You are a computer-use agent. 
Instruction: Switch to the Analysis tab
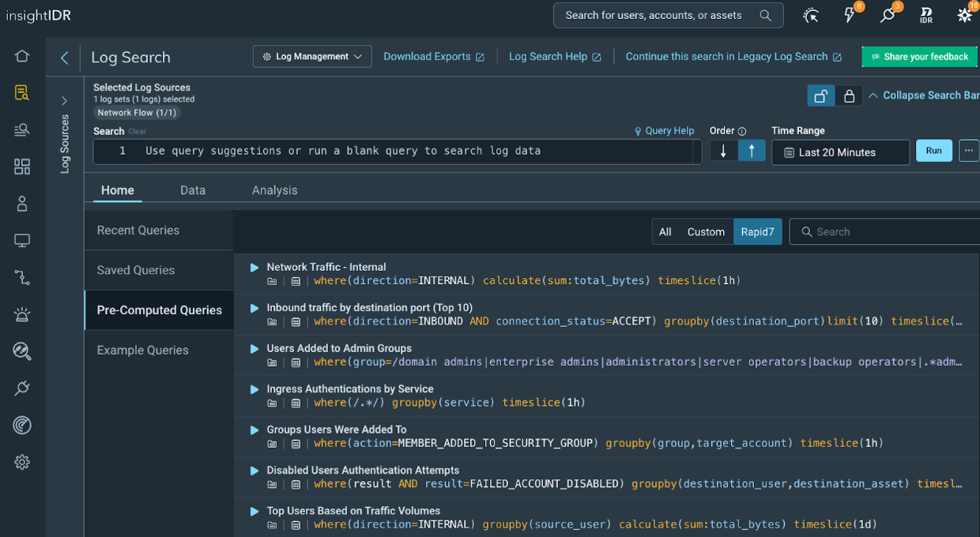[x=274, y=190]
